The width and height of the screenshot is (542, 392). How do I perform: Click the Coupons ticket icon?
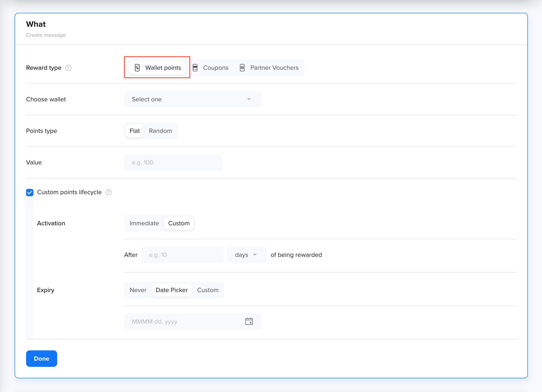click(195, 68)
